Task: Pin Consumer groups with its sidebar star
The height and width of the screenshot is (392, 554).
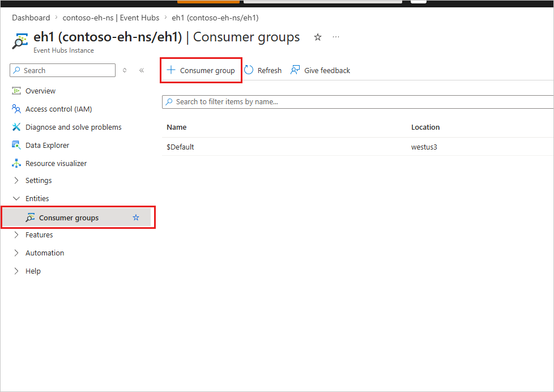Action: tap(136, 218)
